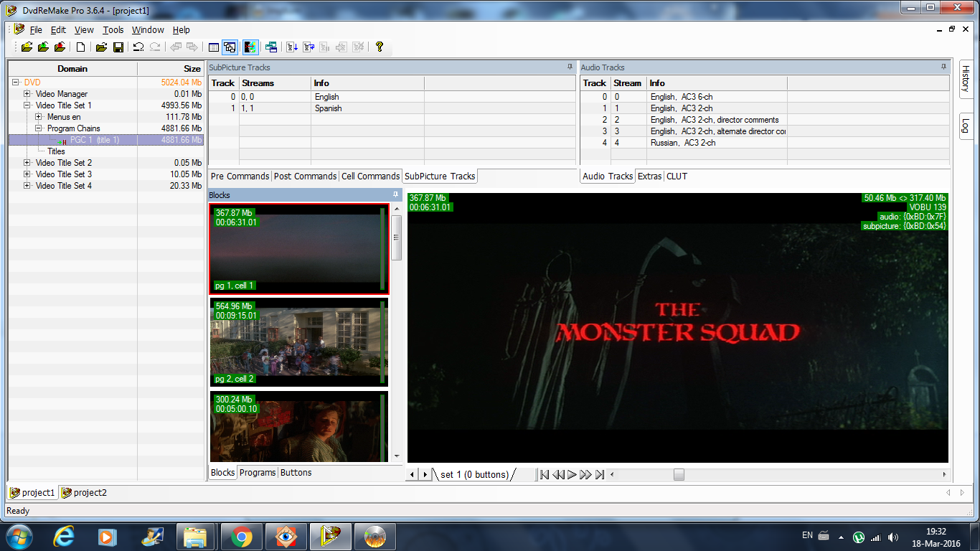Click the greyed redo arrow icon
The width and height of the screenshot is (980, 551).
[155, 47]
